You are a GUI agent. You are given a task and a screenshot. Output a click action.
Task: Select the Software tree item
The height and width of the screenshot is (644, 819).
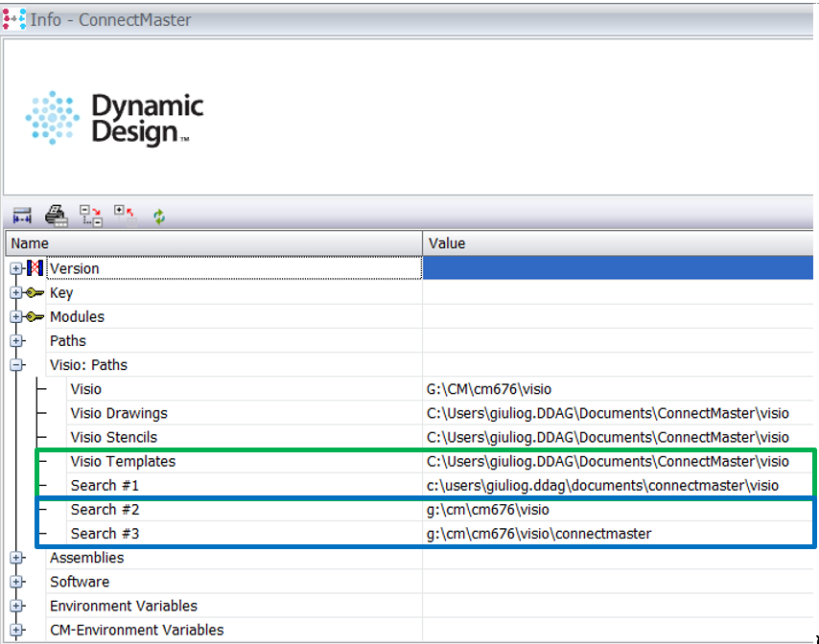80,582
